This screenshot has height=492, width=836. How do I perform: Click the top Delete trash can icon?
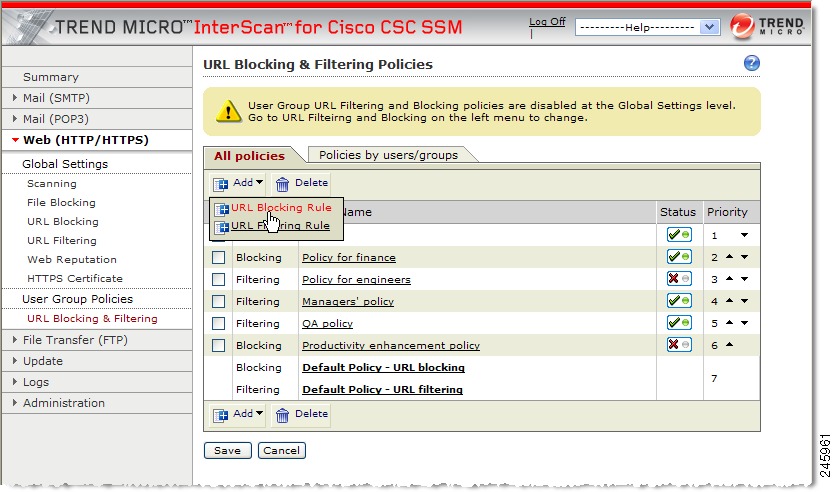(282, 184)
